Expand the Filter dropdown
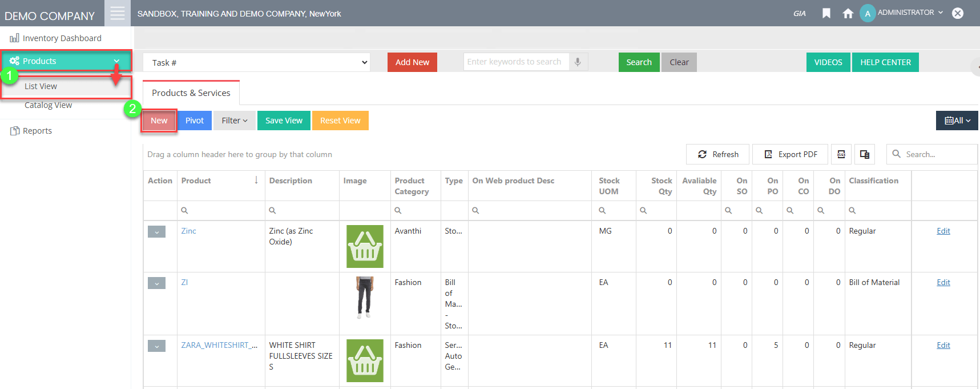980x389 pixels. 235,121
